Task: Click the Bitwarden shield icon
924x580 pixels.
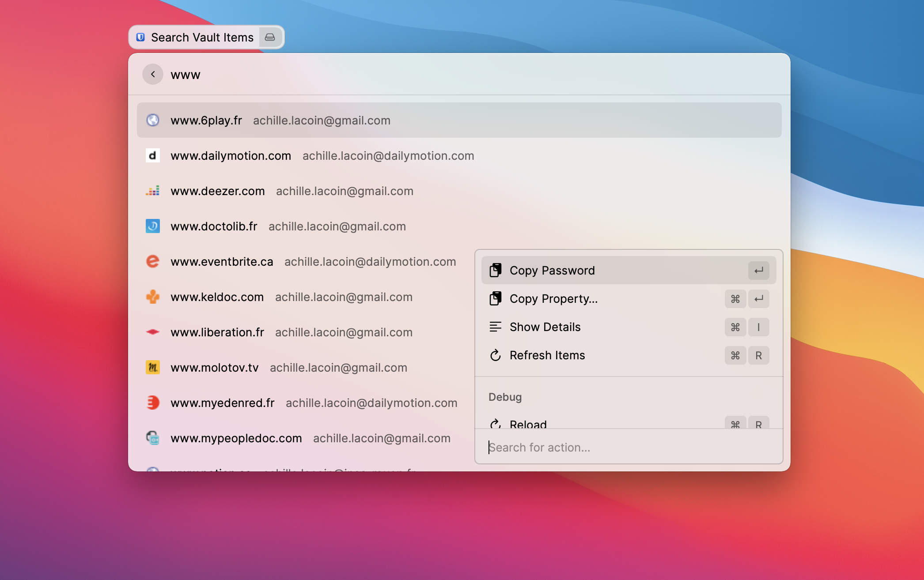Action: pos(140,38)
